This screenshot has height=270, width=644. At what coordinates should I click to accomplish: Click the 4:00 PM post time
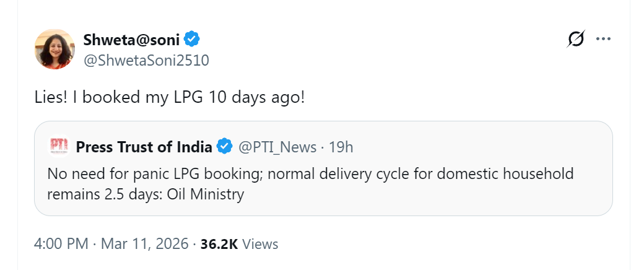(x=61, y=244)
